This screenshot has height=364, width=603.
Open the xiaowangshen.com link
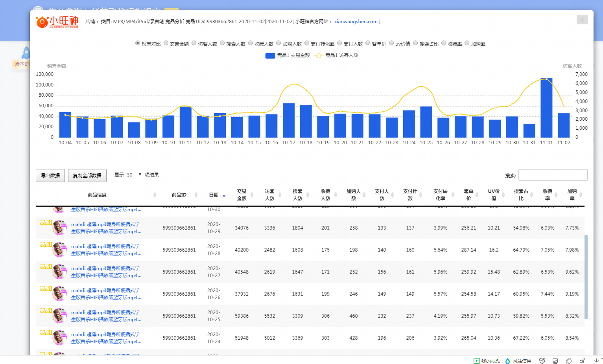pos(356,22)
